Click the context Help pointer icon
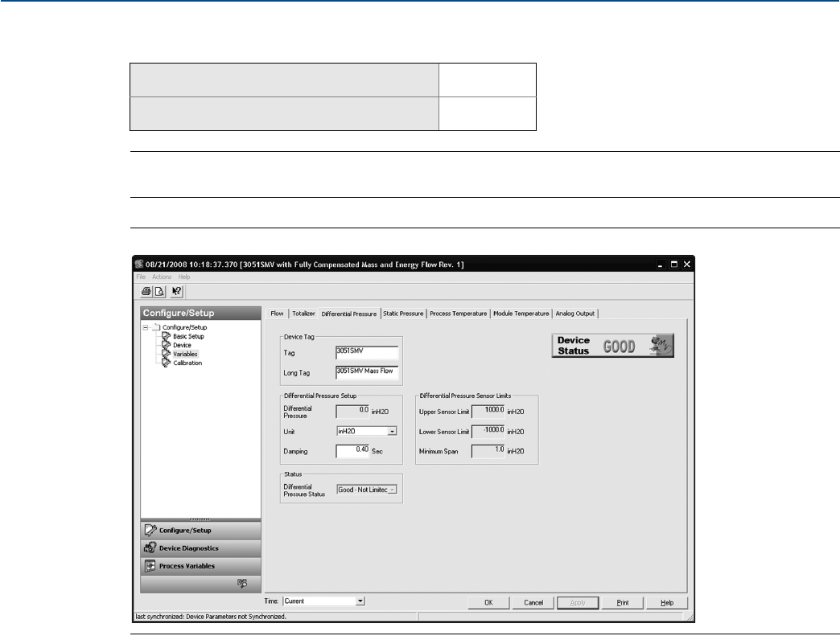Viewport: 840px width, 640px height. click(177, 292)
